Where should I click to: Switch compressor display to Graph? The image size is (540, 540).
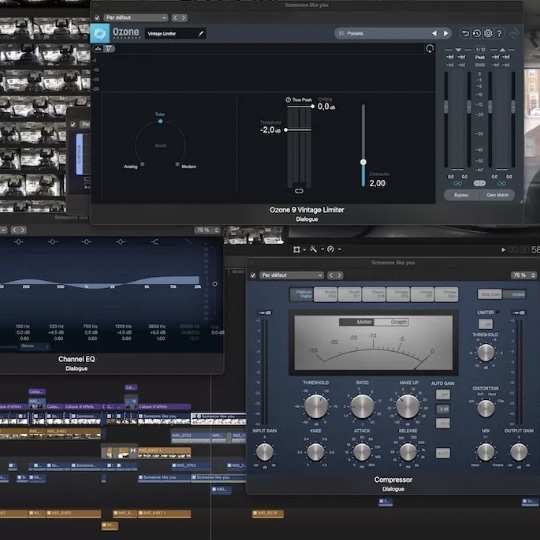pos(392,322)
